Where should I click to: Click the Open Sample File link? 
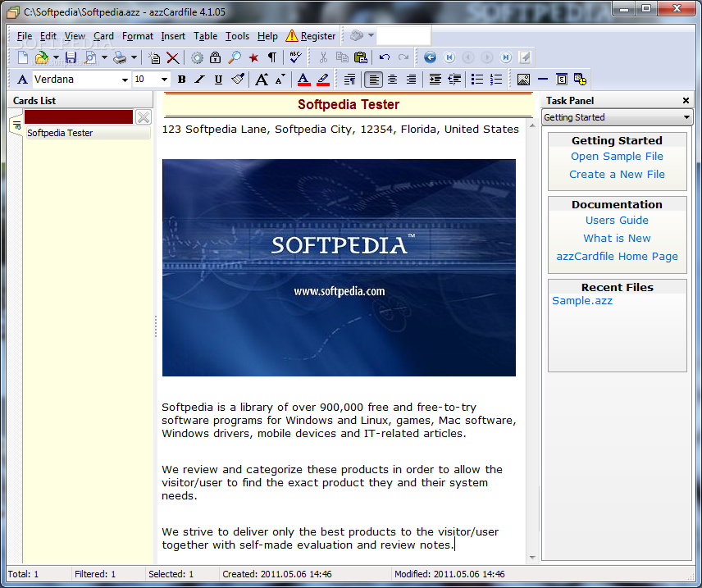pyautogui.click(x=617, y=157)
